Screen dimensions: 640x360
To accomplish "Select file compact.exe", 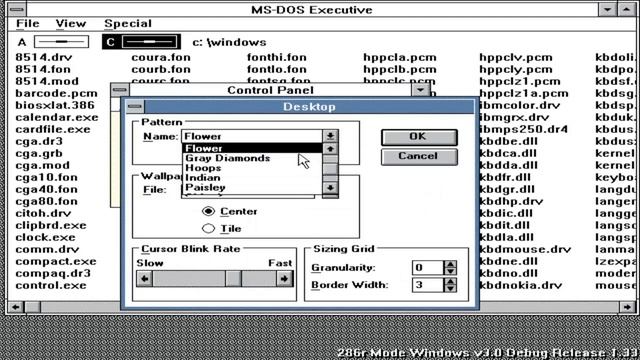I will (56, 261).
